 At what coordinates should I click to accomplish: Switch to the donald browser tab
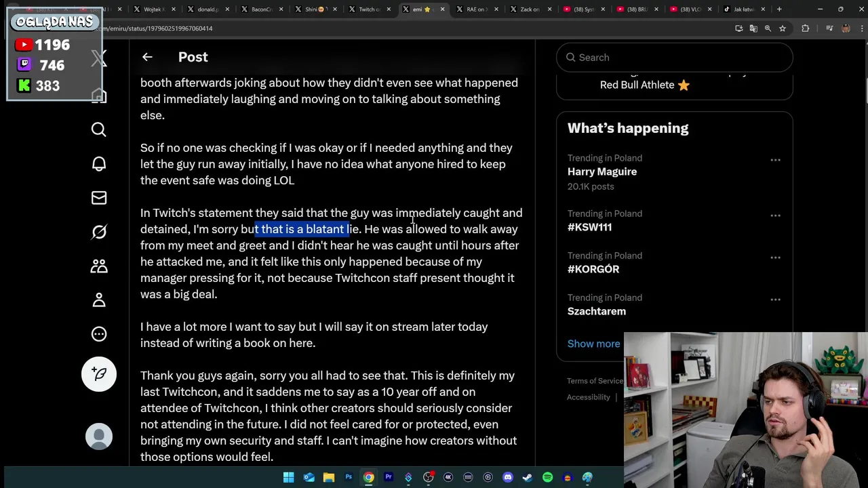[x=209, y=9]
